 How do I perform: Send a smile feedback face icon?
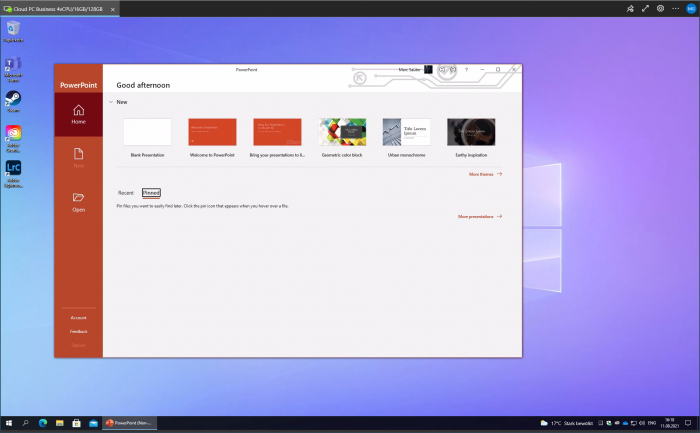(x=442, y=70)
